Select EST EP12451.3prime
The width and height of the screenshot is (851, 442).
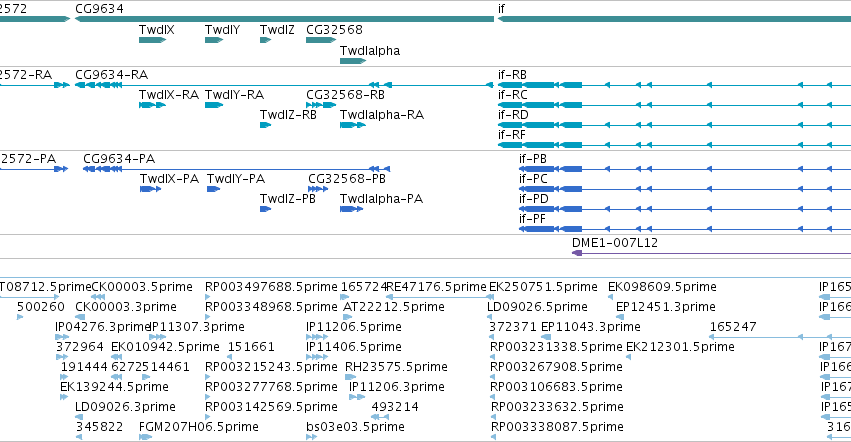click(x=666, y=307)
